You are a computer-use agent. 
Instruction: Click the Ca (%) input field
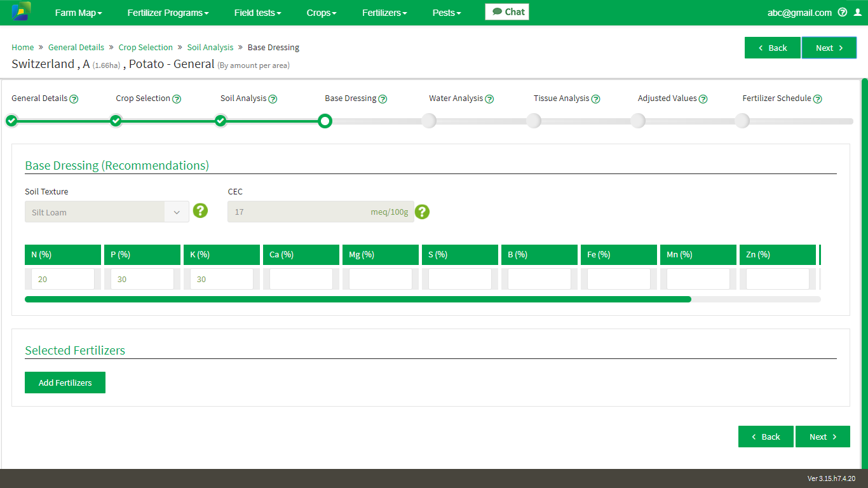coord(301,279)
